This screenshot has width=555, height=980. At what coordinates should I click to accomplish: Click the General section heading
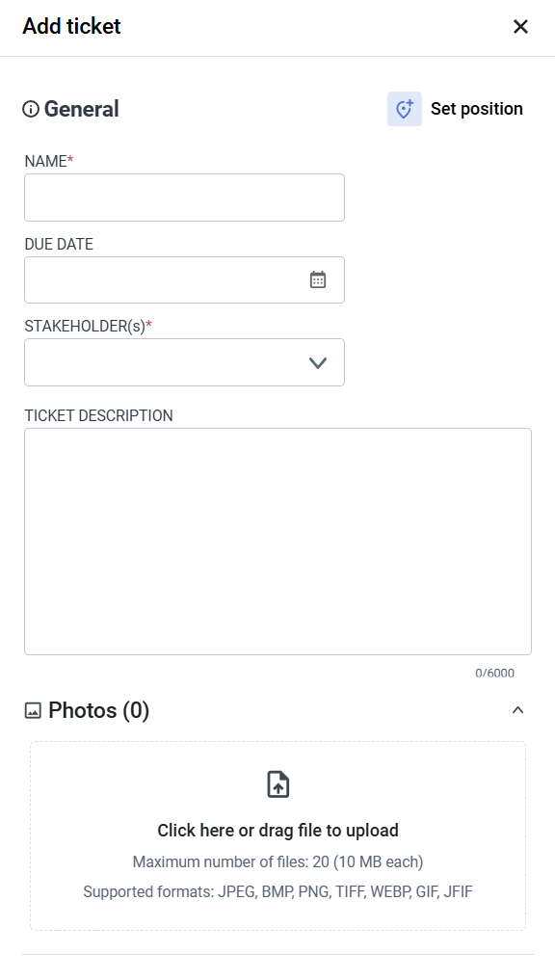pyautogui.click(x=81, y=109)
